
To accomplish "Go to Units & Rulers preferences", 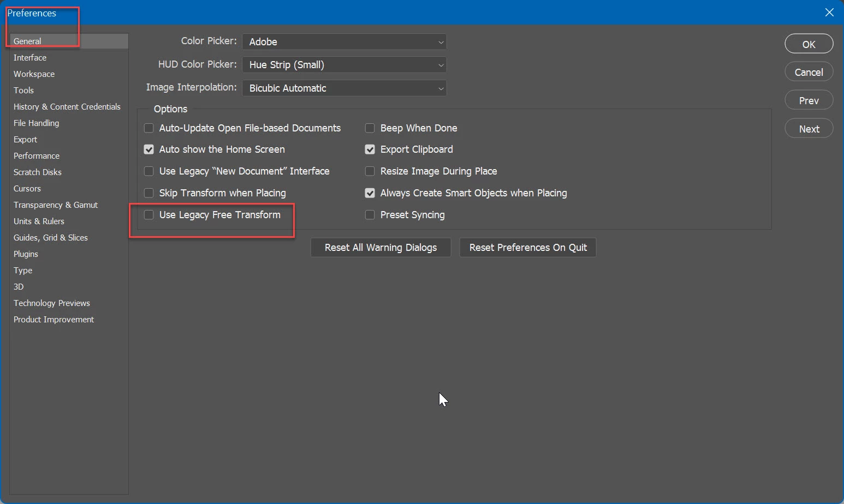I will 69,221.
